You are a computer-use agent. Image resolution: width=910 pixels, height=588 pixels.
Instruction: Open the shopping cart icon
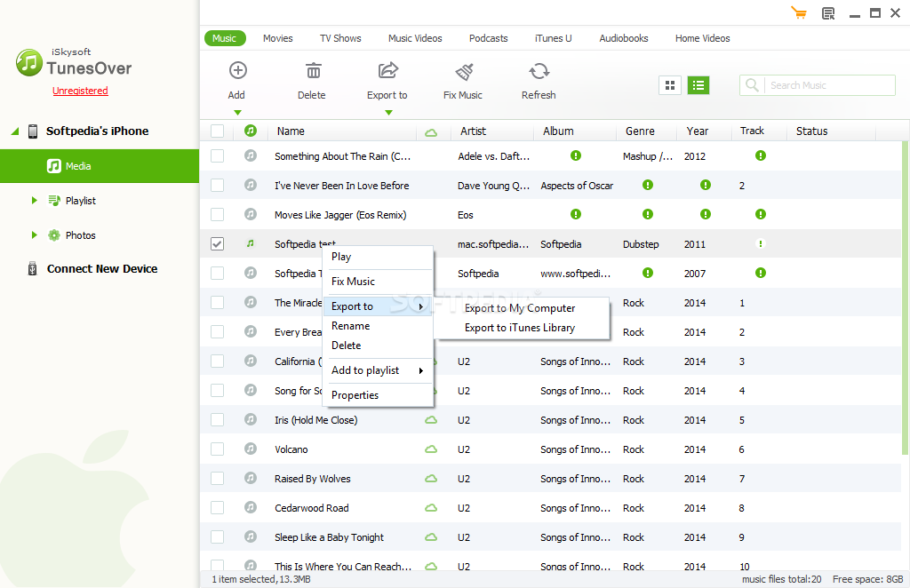point(799,12)
